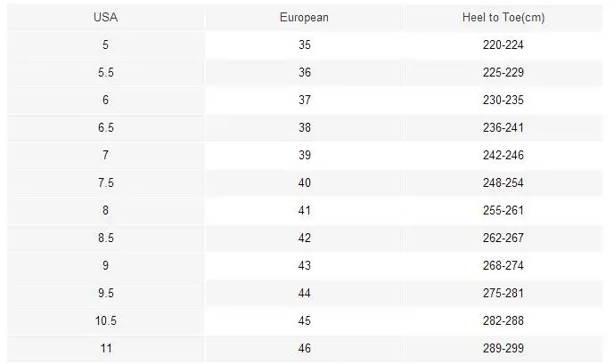
Task: Click USA size 10.5 cell
Action: pyautogui.click(x=105, y=320)
